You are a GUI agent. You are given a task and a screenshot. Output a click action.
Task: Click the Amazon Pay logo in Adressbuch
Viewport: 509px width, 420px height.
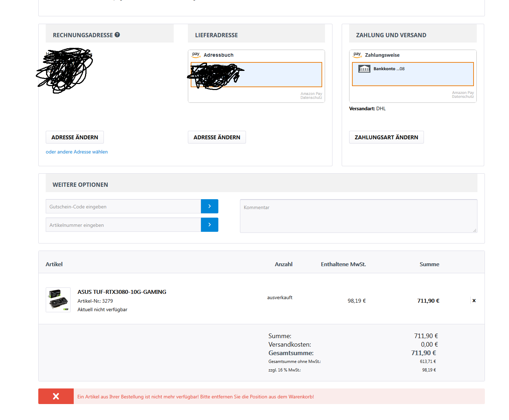196,55
